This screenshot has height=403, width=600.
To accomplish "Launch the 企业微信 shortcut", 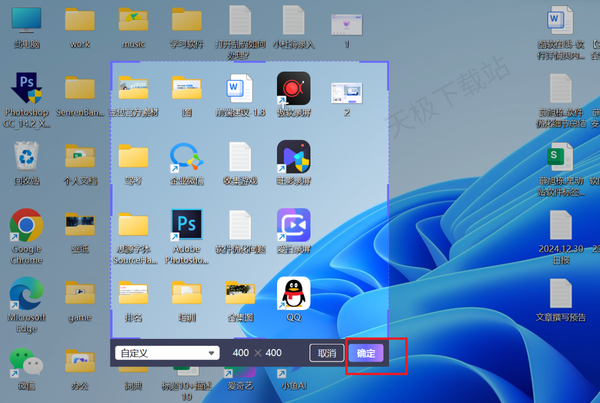I will [x=187, y=157].
